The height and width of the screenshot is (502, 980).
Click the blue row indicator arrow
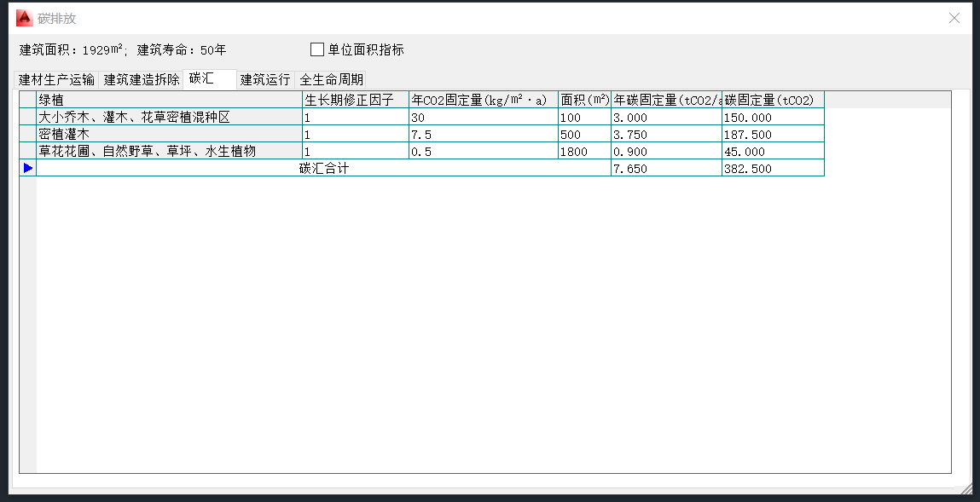pyautogui.click(x=28, y=169)
